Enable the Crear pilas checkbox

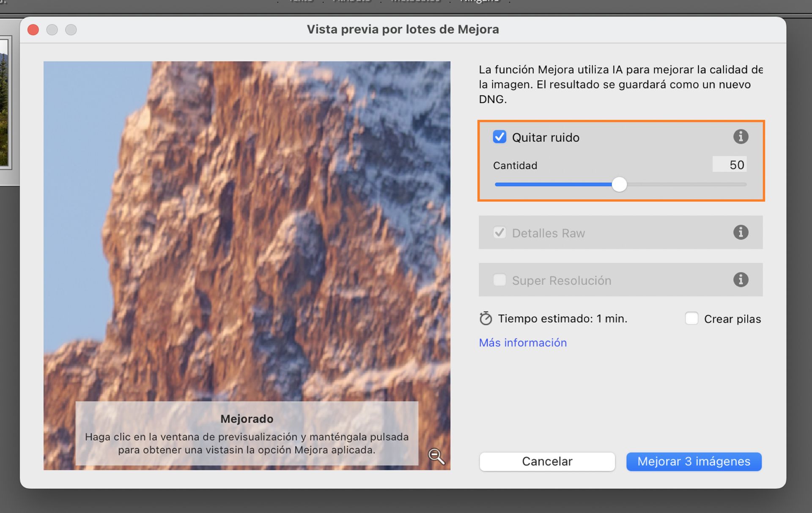pos(692,318)
